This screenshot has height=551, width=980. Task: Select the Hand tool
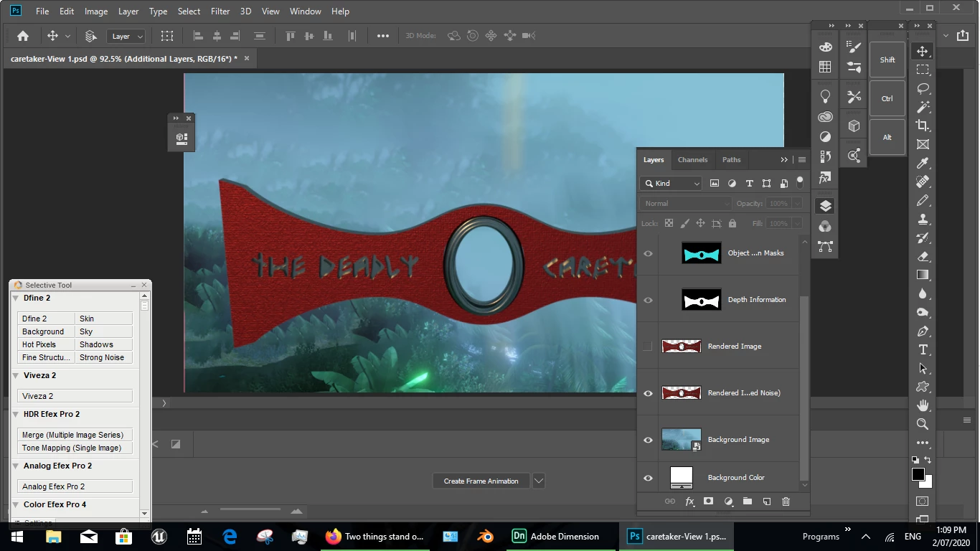point(923,405)
